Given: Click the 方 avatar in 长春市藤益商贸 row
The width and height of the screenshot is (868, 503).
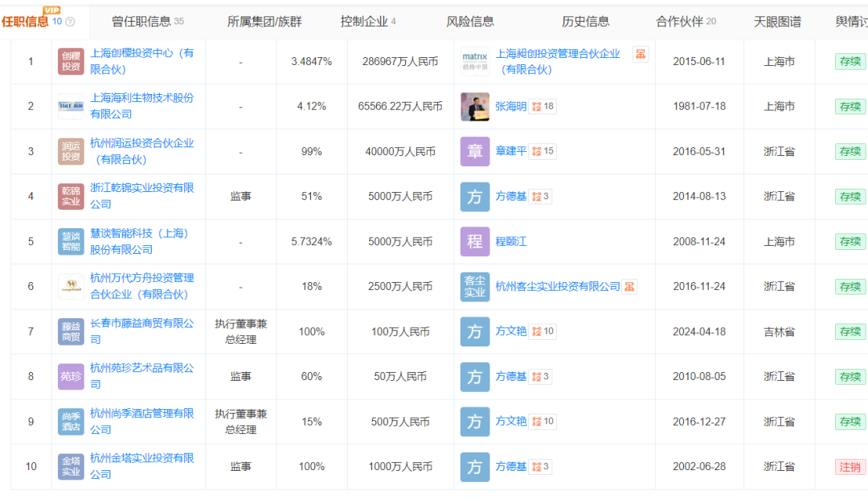Looking at the screenshot, I should click(475, 332).
